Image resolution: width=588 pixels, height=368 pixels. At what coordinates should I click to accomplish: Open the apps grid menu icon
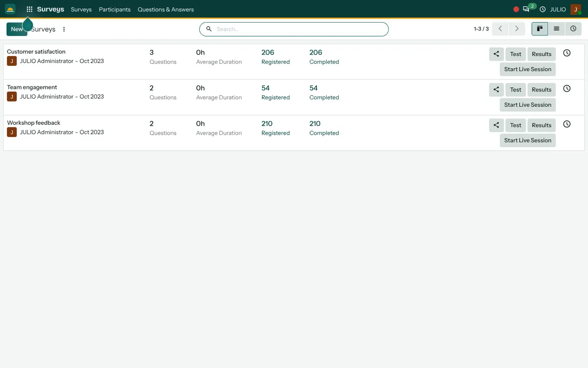point(29,9)
